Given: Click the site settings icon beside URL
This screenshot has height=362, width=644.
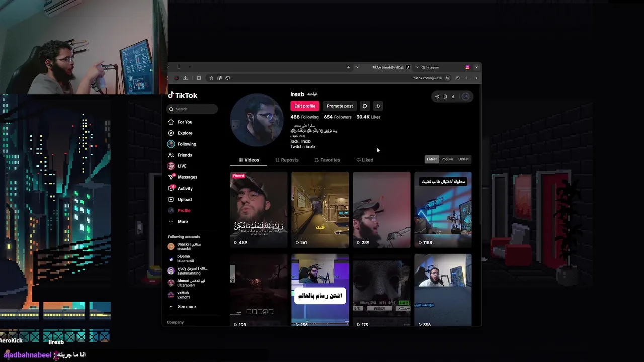Looking at the screenshot, I should click(x=447, y=78).
